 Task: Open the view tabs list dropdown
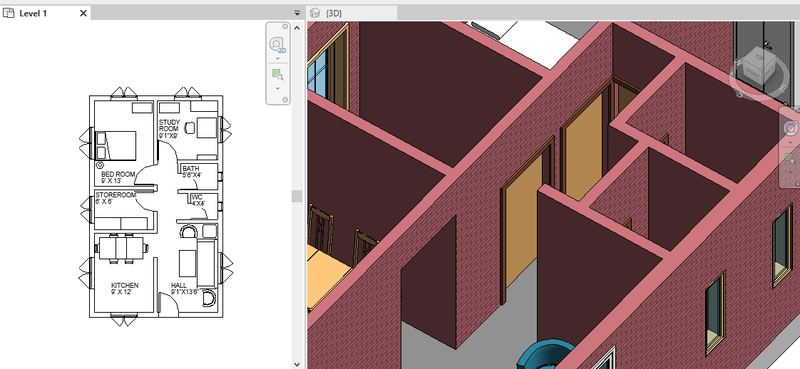pos(297,13)
